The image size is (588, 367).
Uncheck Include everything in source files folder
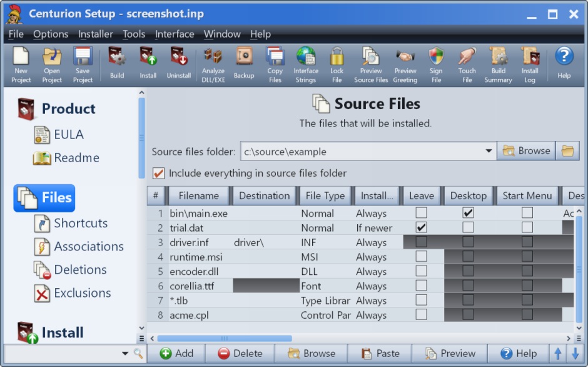pos(159,173)
